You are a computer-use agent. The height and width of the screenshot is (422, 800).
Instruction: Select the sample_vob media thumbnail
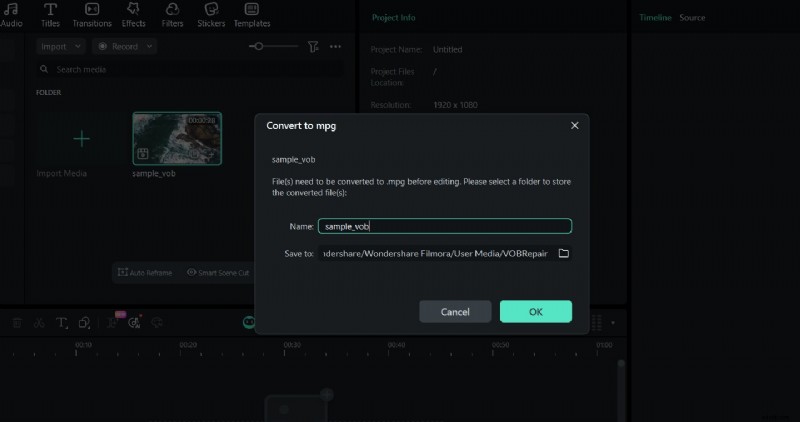177,138
